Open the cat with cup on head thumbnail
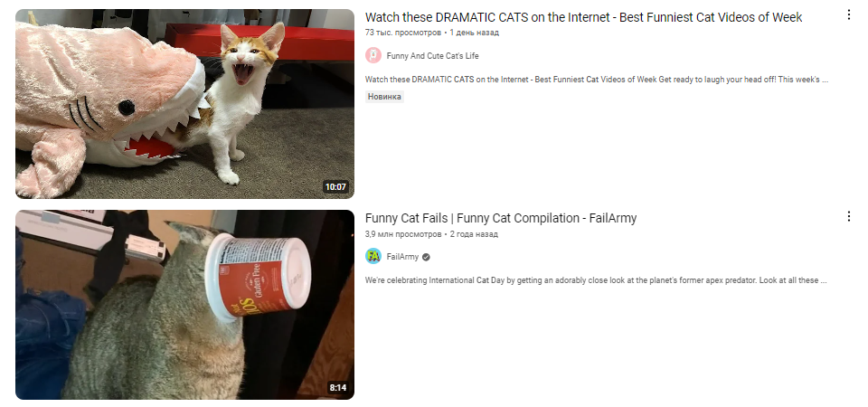Image resolution: width=868 pixels, height=407 pixels. coord(184,305)
